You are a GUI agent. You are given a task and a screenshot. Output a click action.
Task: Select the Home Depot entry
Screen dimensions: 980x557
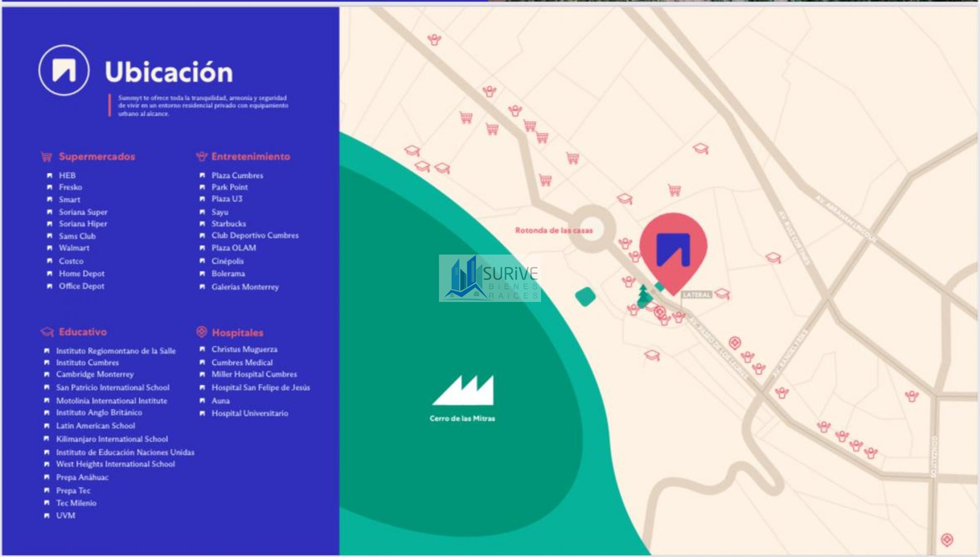pyautogui.click(x=82, y=274)
